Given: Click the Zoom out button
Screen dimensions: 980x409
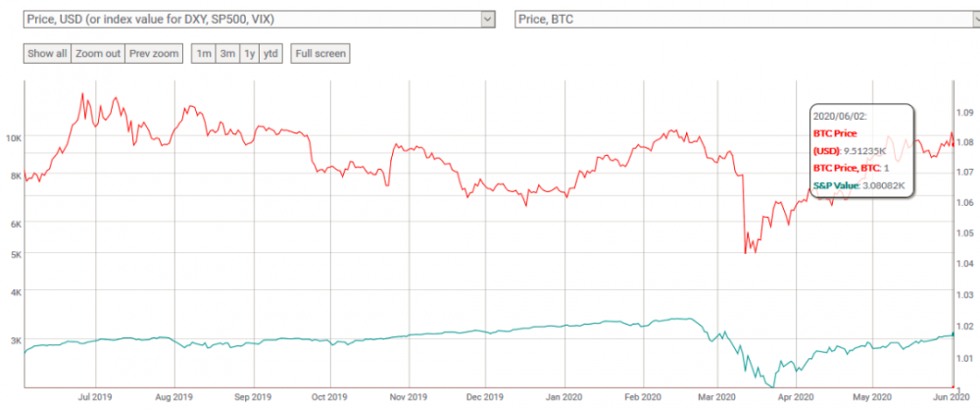Looking at the screenshot, I should tap(97, 53).
